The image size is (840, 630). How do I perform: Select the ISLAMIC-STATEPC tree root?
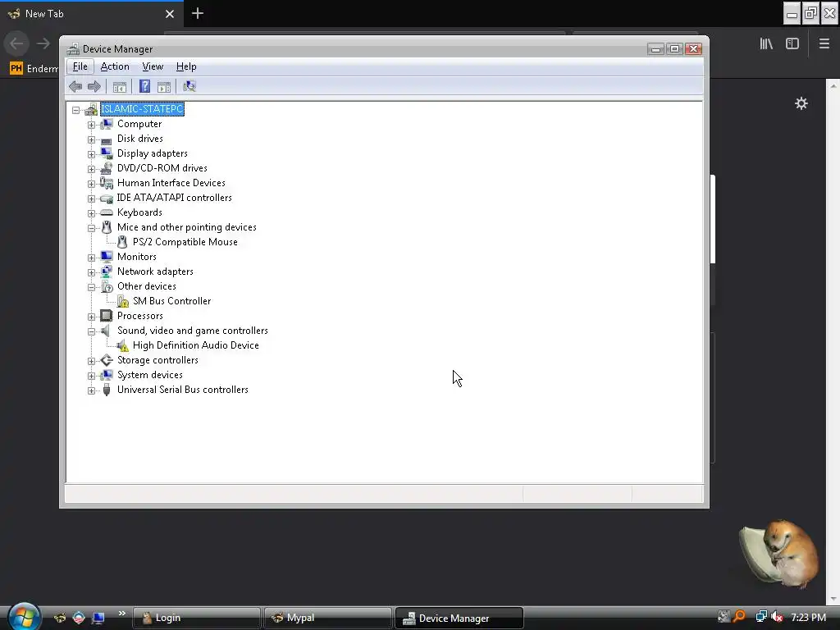coord(142,109)
